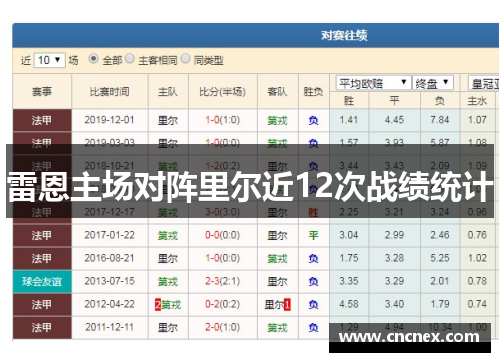Expand the 平均欧赔 odds dropdown

click(x=373, y=83)
